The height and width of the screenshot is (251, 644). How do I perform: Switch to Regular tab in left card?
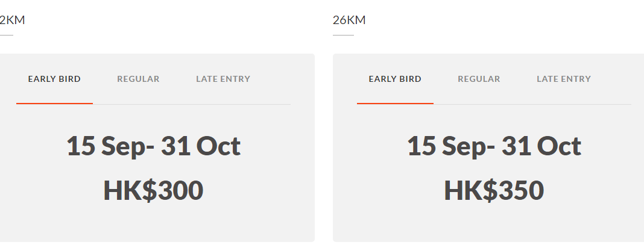click(x=138, y=79)
